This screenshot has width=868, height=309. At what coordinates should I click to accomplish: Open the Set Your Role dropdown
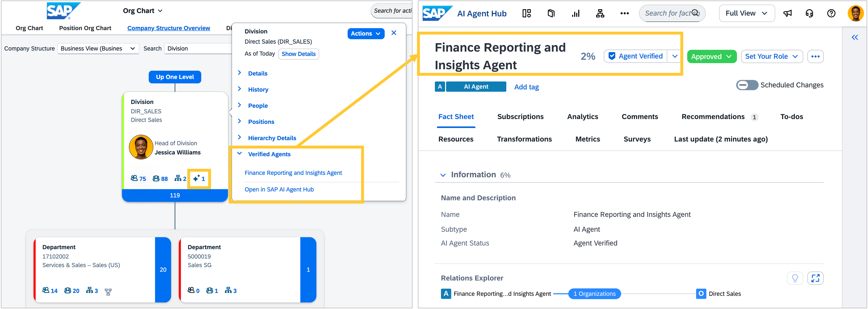coord(772,57)
